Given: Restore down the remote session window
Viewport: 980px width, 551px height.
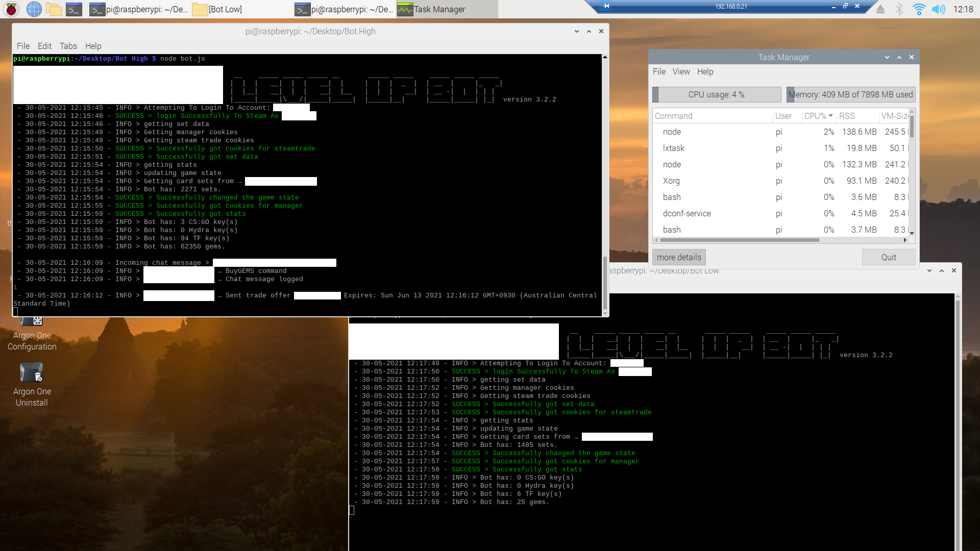Looking at the screenshot, I should (845, 6).
